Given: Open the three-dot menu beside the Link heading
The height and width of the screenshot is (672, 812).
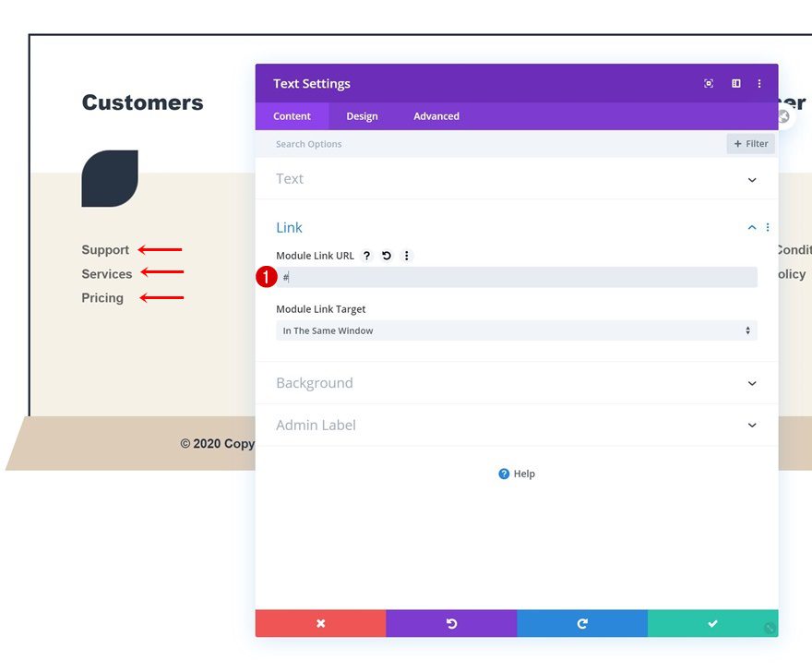Looking at the screenshot, I should point(767,227).
